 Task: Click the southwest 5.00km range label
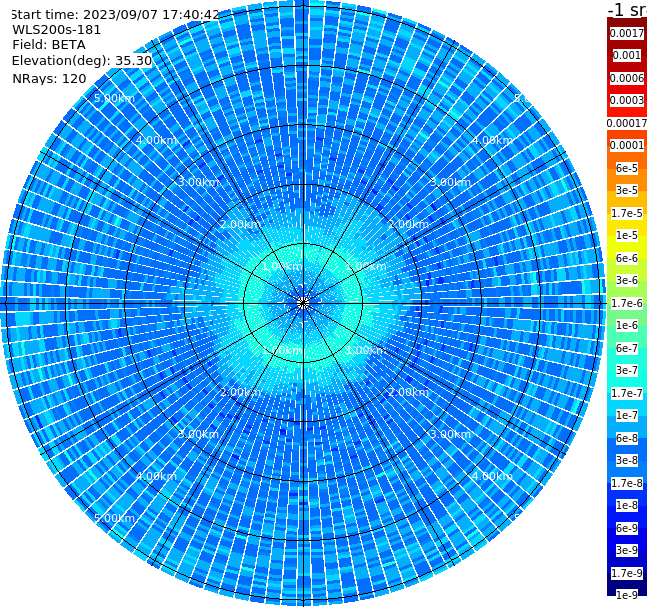click(x=114, y=518)
